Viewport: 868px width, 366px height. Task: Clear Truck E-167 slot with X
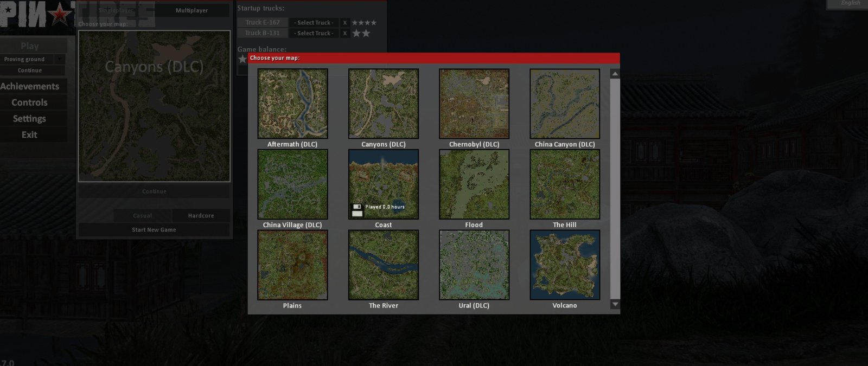point(344,23)
